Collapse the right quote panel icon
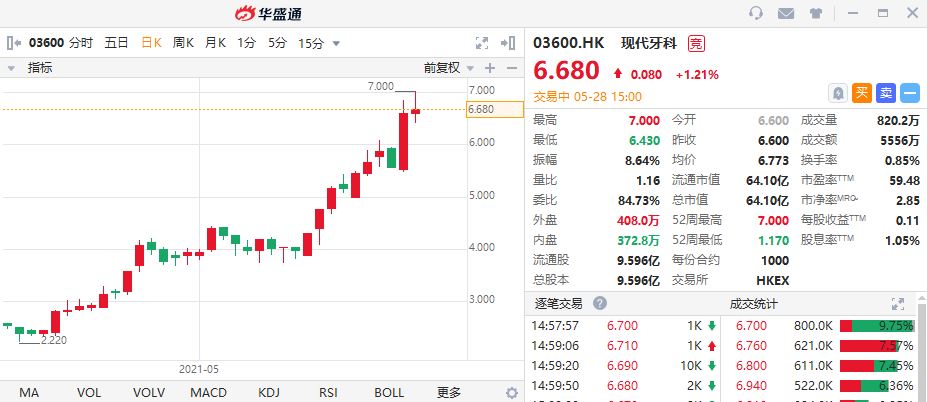Image resolution: width=927 pixels, height=402 pixels. (508, 43)
